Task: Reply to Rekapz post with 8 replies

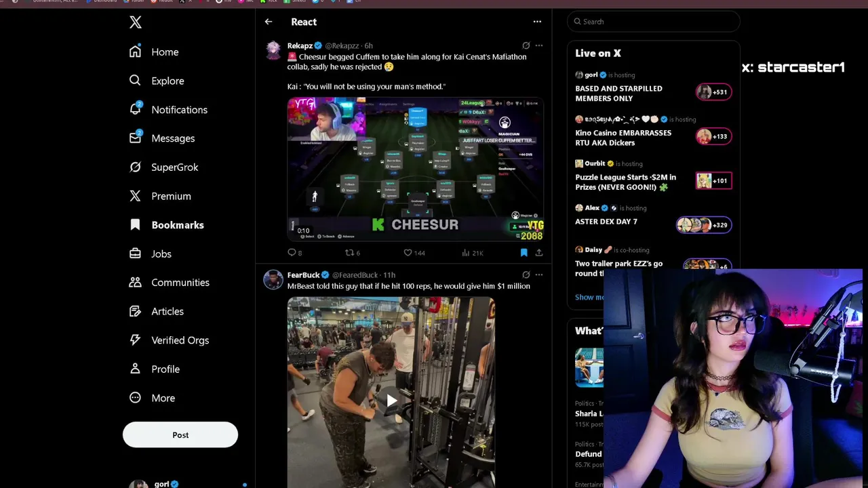Action: point(295,253)
